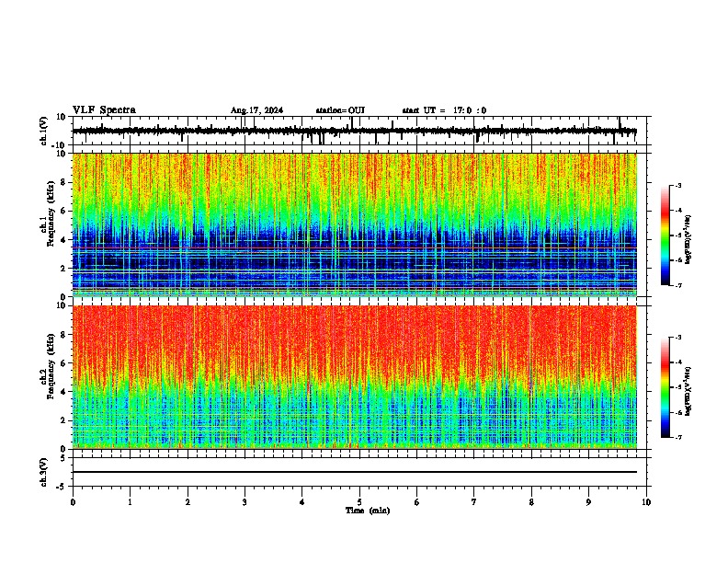
Task: Click the "Time (min)" axis label
Action: pyautogui.click(x=368, y=511)
